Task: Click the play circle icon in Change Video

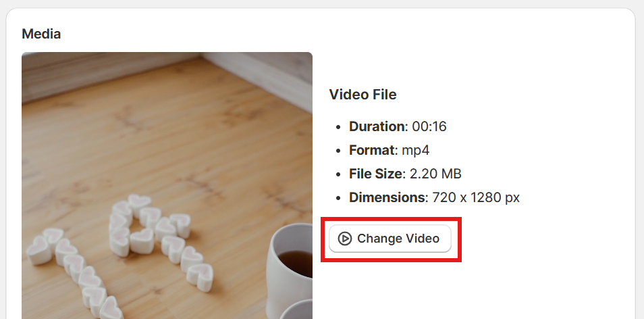Action: [344, 239]
